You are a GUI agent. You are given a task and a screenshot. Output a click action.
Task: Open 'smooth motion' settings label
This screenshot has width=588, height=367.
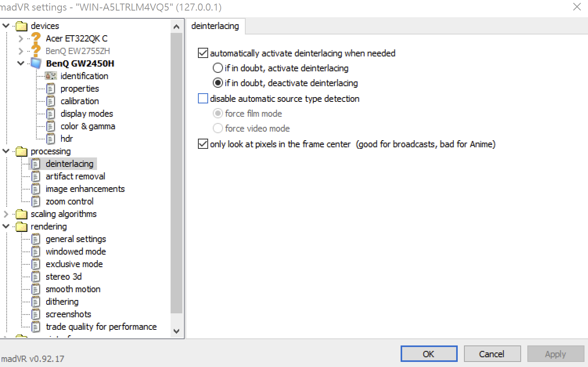pos(73,289)
